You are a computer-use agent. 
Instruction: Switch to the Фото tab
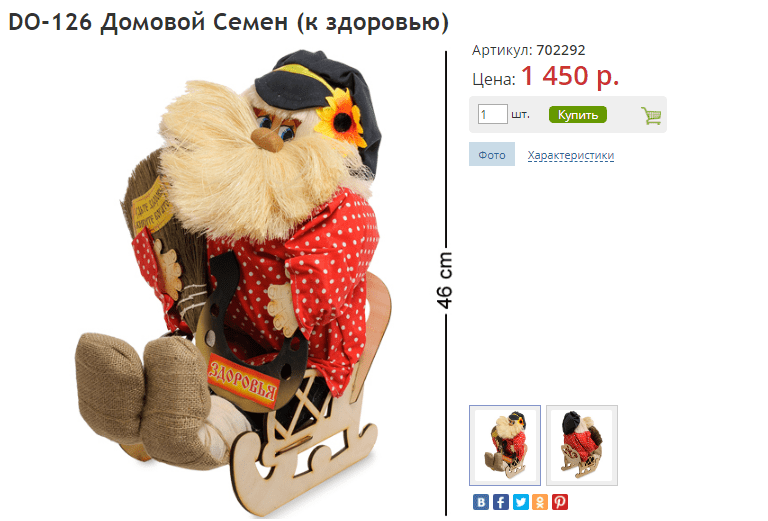(492, 154)
